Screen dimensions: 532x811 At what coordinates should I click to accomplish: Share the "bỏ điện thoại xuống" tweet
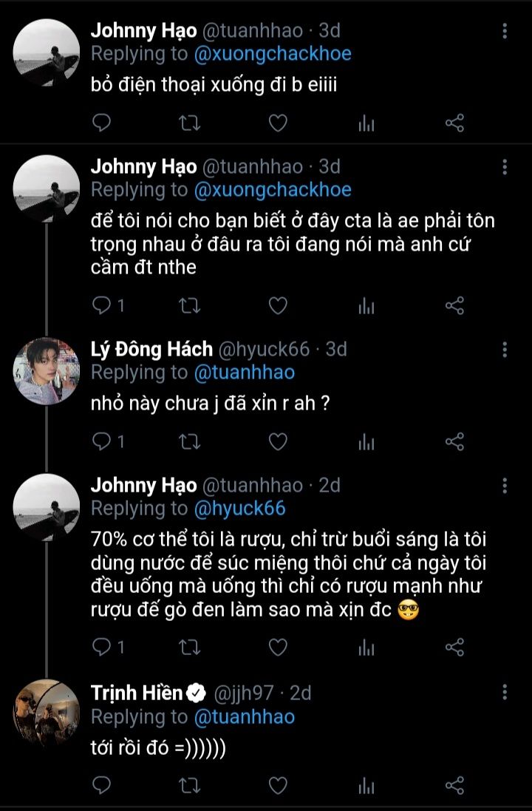pos(454,123)
